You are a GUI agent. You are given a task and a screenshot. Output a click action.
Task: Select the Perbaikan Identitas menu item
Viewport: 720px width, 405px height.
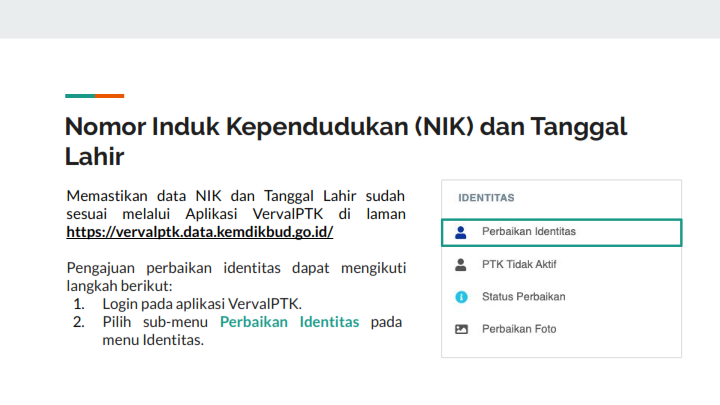click(x=562, y=232)
